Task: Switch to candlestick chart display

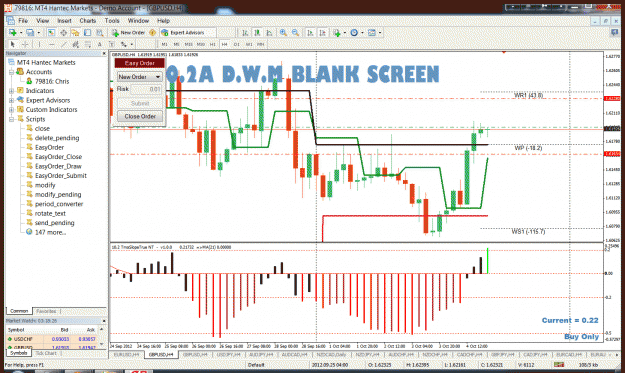Action: pyautogui.click(x=257, y=33)
